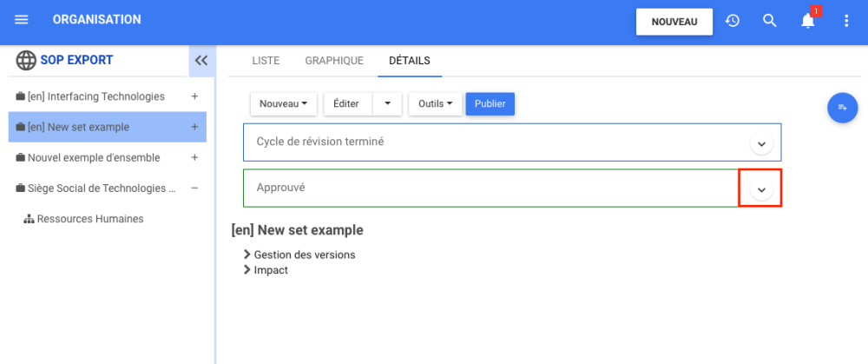Expand the Approuvé panel chevron
868x364 pixels.
(761, 189)
